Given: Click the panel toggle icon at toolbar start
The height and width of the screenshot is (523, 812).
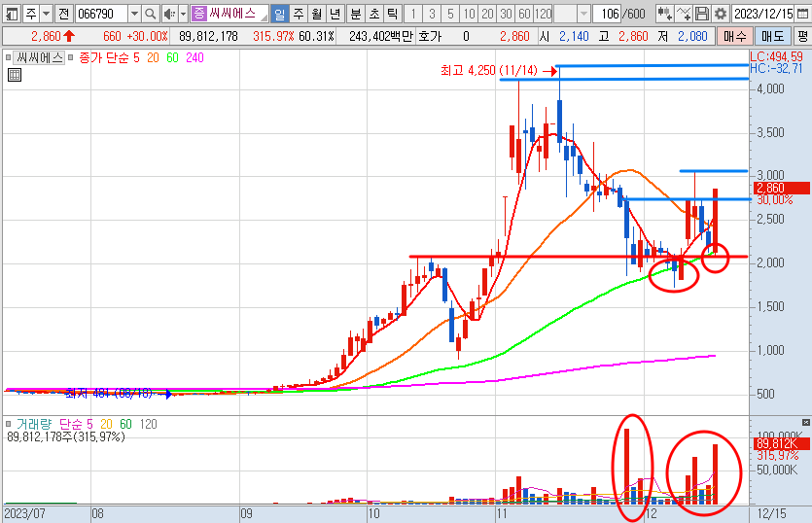Looking at the screenshot, I should [x=11, y=14].
